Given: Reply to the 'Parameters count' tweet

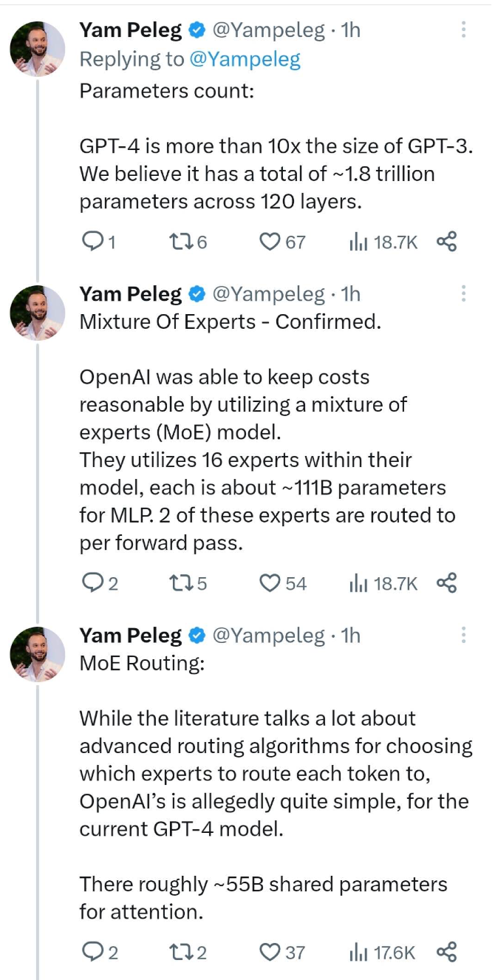Looking at the screenshot, I should 98,242.
